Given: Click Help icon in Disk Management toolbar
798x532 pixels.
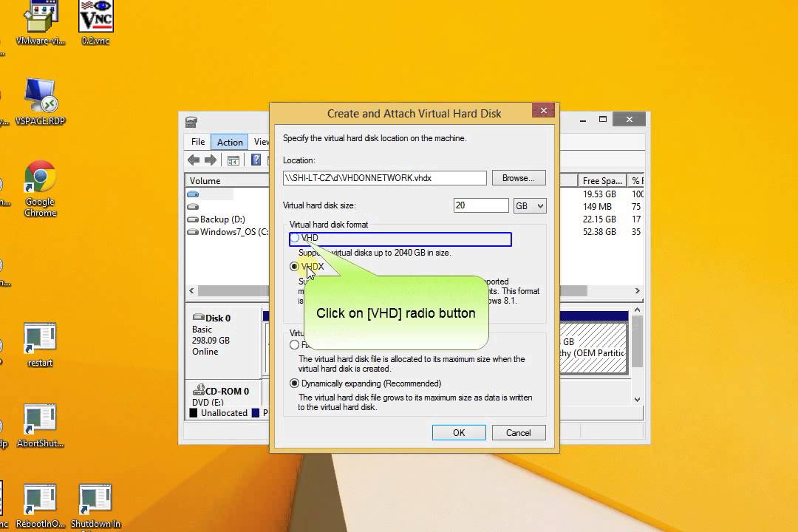Looking at the screenshot, I should coord(256,160).
